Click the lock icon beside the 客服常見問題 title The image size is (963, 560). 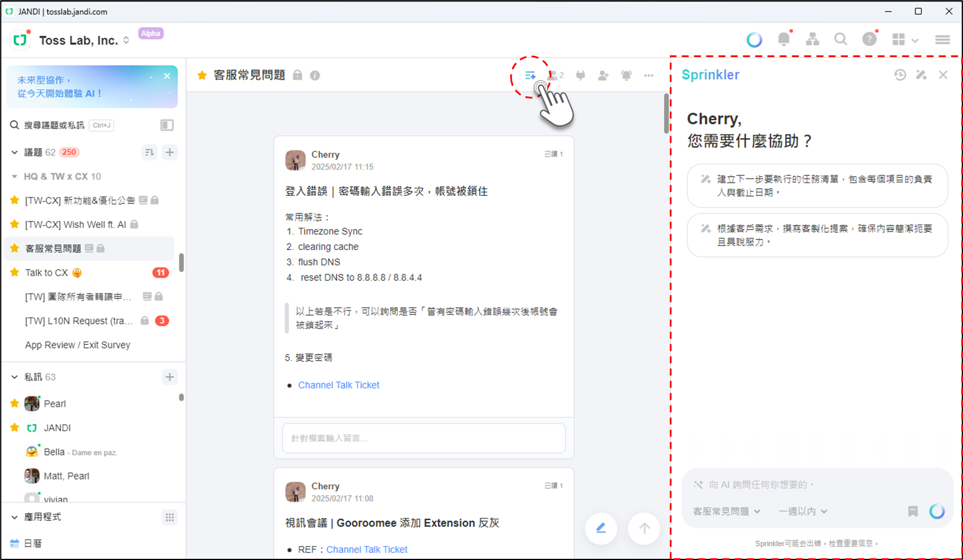click(x=297, y=75)
